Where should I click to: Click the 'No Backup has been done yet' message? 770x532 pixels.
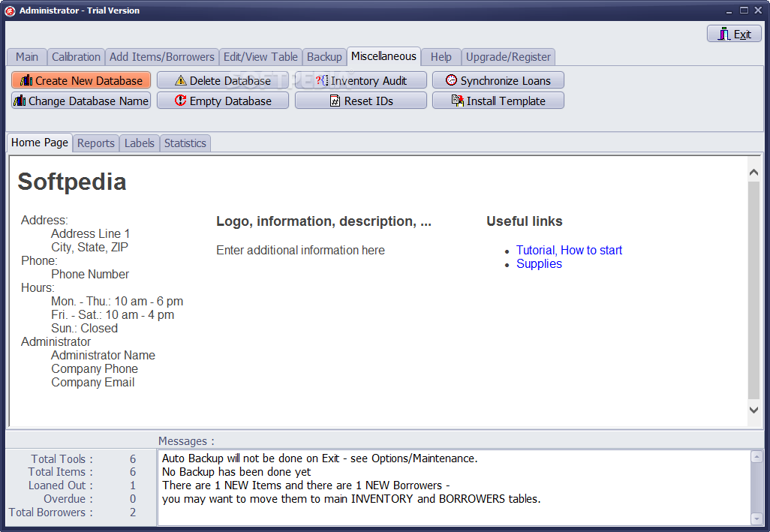pyautogui.click(x=236, y=472)
